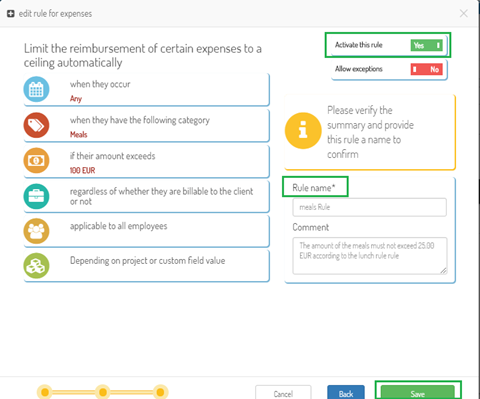Click the red tag category icon
Image resolution: width=480 pixels, height=399 pixels.
[36, 125]
